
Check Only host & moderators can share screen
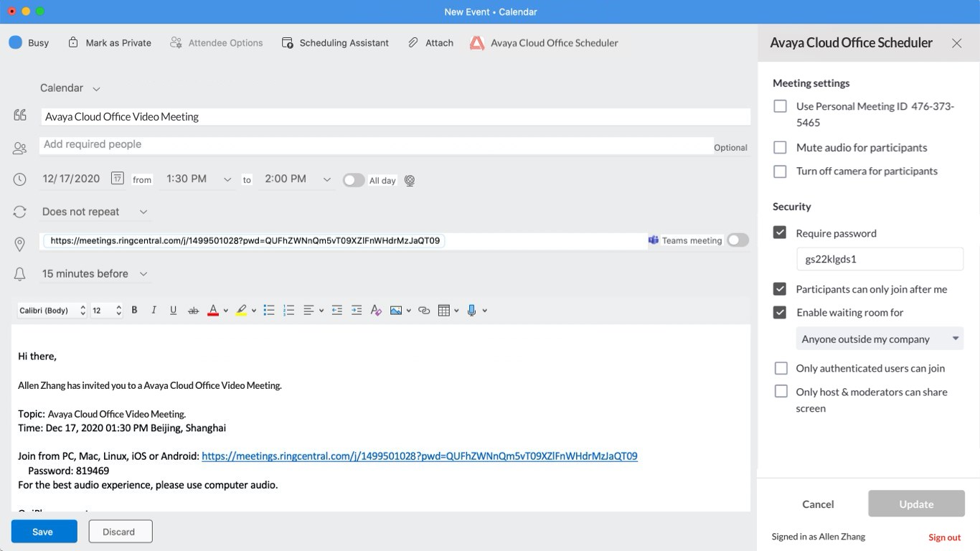pyautogui.click(x=781, y=392)
